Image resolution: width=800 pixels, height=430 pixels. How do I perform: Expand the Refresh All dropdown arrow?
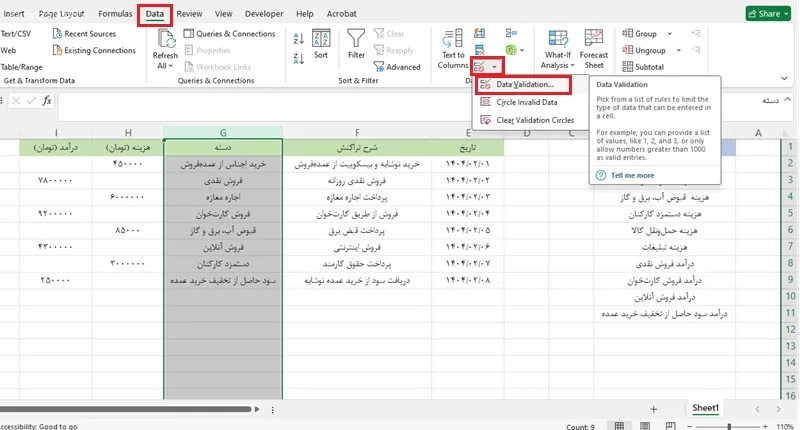click(170, 66)
